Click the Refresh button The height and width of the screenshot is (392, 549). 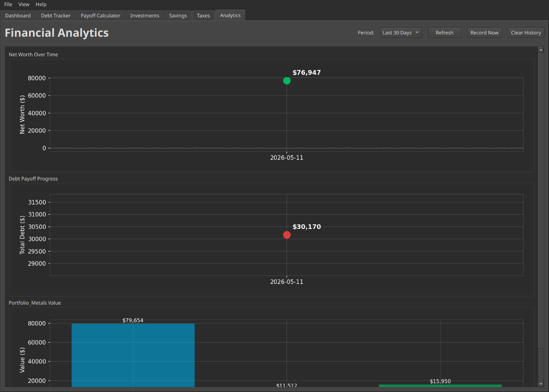coord(444,33)
